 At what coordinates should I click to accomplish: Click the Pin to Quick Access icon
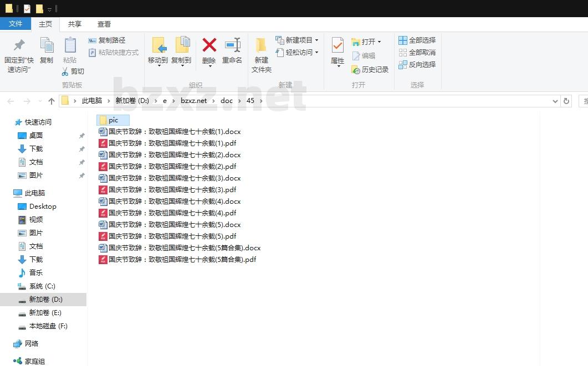pos(19,46)
